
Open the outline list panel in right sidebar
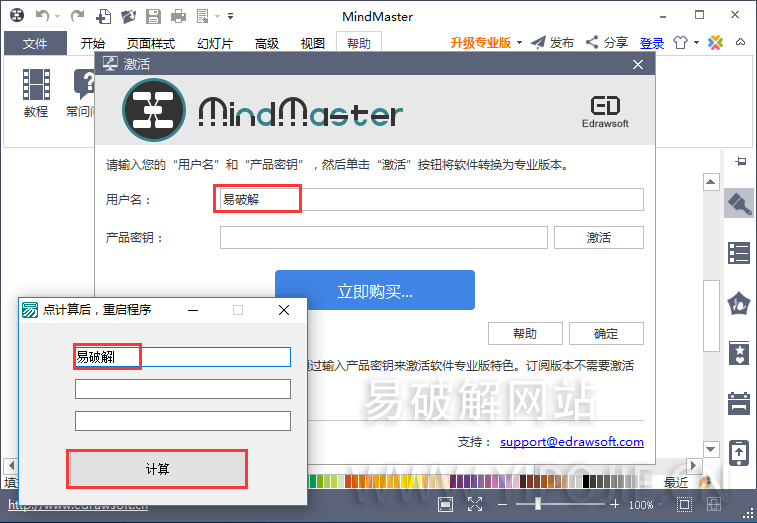coord(739,254)
